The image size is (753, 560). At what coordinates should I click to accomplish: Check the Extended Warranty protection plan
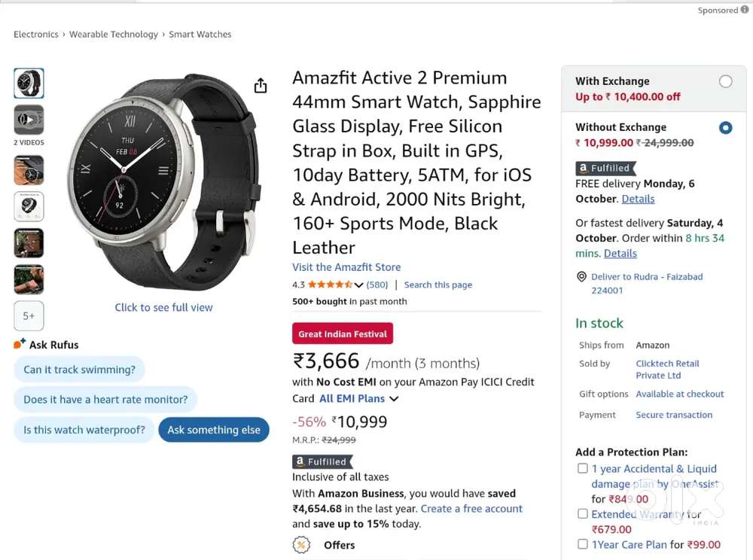[583, 513]
